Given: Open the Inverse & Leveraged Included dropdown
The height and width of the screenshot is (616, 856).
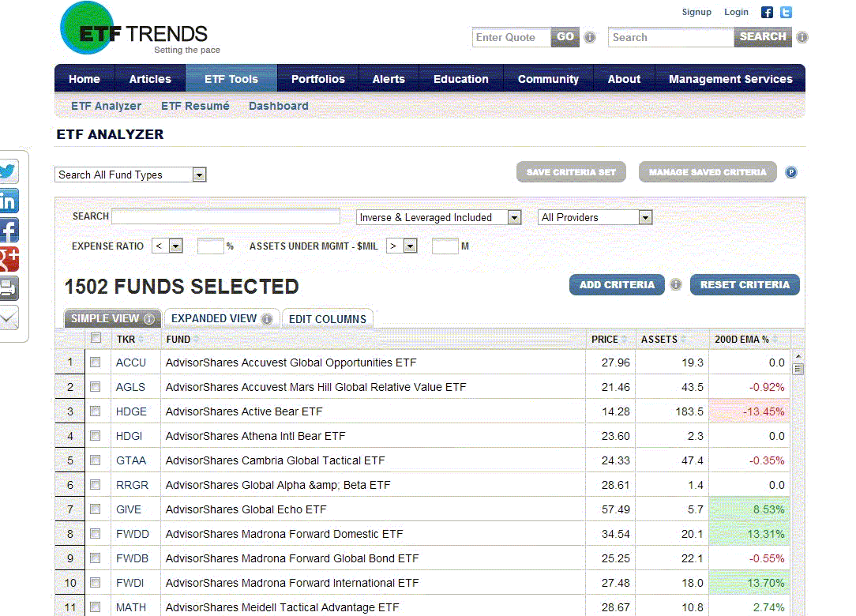Looking at the screenshot, I should click(x=438, y=217).
